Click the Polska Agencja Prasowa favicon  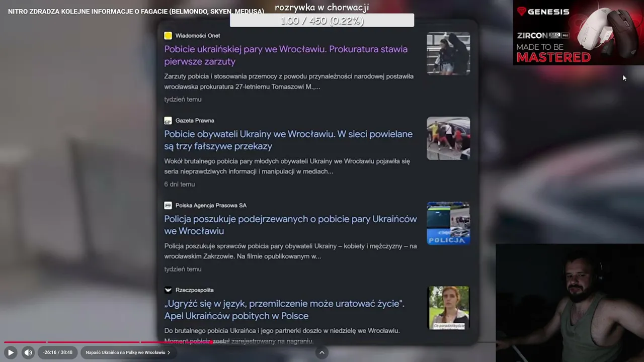tap(168, 205)
